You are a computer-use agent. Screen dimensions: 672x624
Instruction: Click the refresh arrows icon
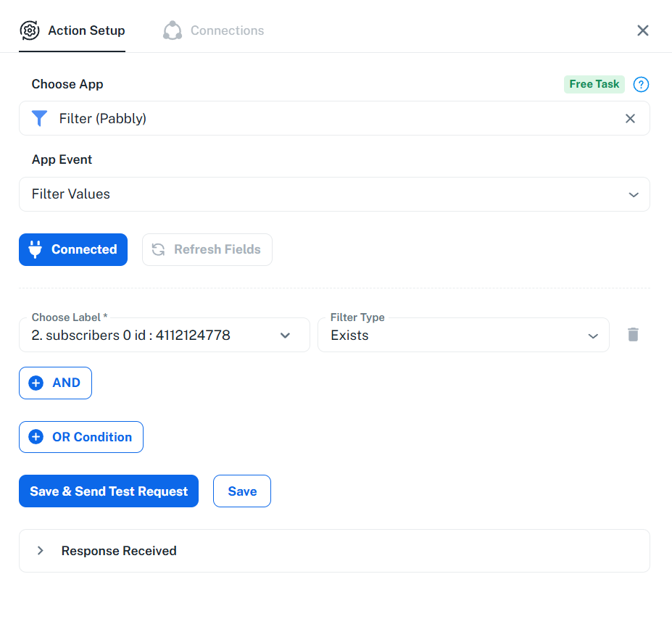pyautogui.click(x=159, y=249)
